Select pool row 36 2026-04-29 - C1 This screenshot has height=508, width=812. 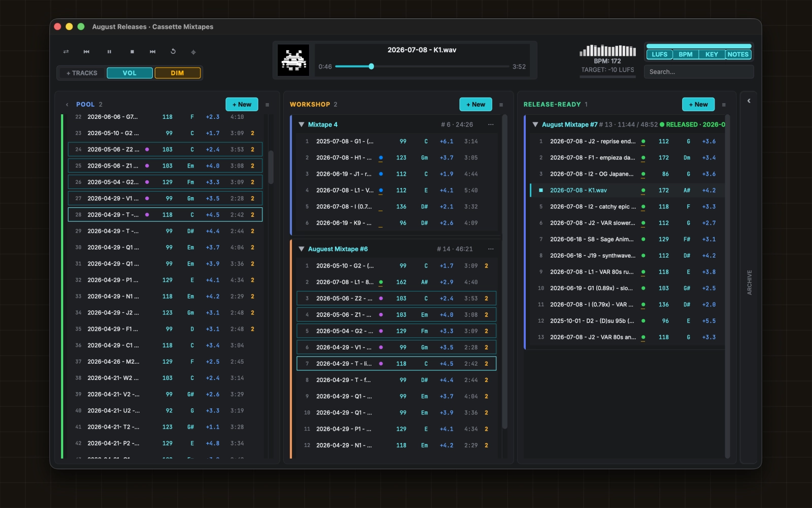165,345
